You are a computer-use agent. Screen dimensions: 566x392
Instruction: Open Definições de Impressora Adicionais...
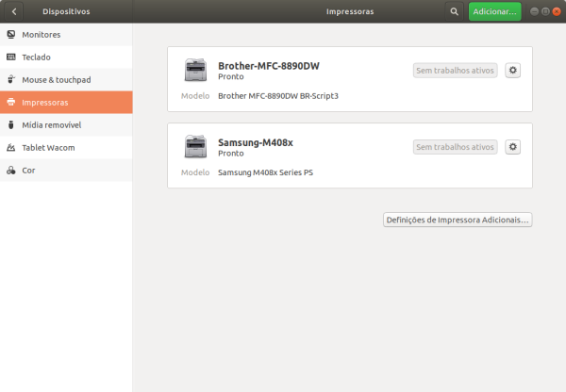[x=458, y=220]
